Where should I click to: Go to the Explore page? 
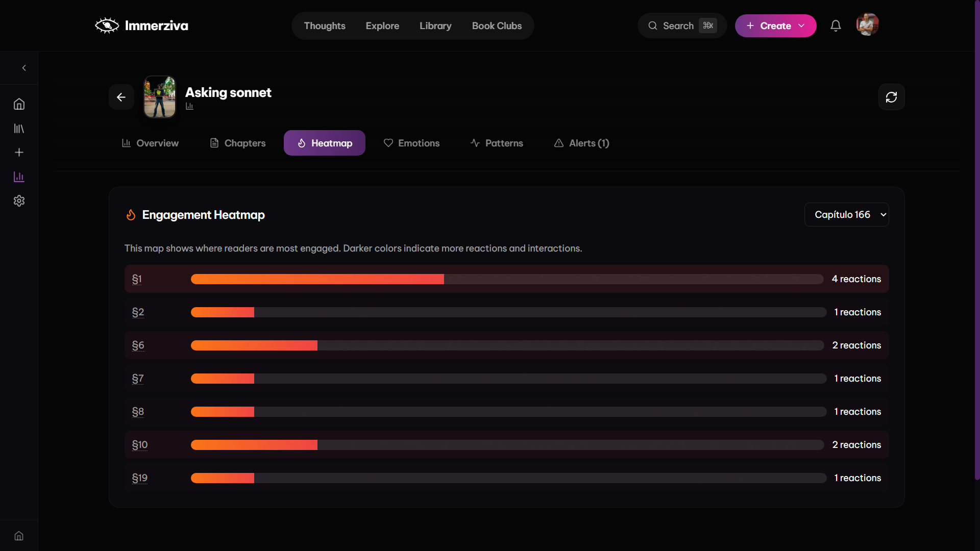point(382,26)
